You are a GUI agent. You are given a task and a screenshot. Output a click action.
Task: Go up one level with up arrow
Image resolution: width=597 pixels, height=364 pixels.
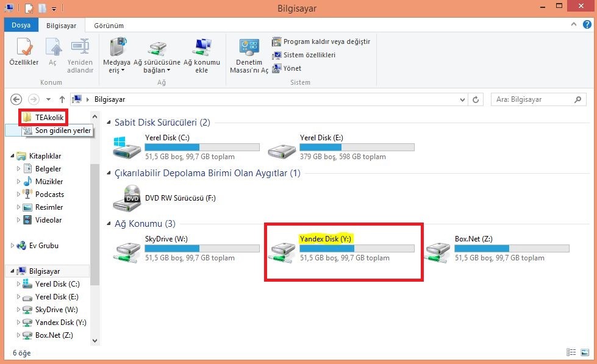pyautogui.click(x=62, y=99)
